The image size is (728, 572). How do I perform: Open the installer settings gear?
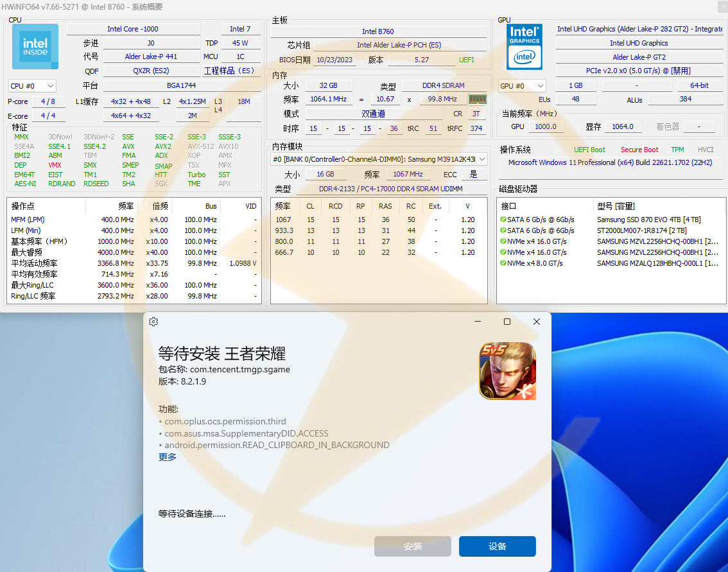pyautogui.click(x=153, y=322)
